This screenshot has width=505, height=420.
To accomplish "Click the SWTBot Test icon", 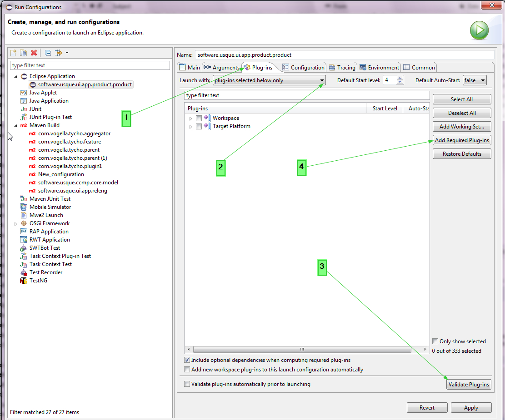I will coord(24,248).
